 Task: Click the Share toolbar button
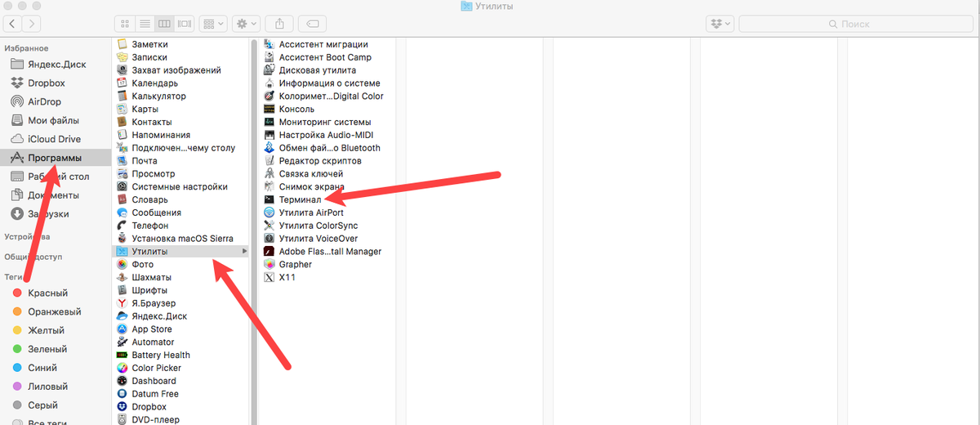(x=279, y=25)
